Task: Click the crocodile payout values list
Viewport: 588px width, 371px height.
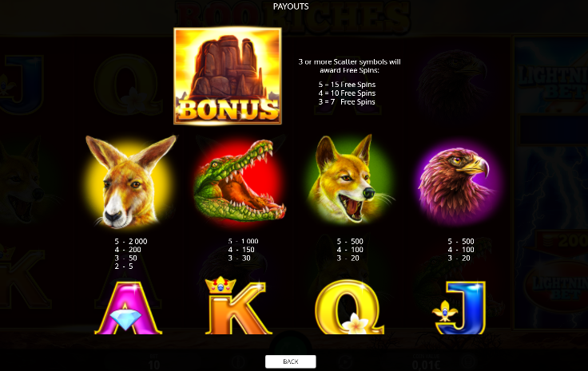Action: [x=243, y=250]
